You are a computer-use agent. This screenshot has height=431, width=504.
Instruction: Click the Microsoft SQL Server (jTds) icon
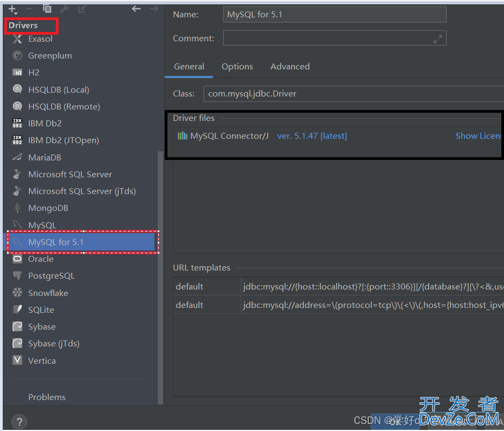(17, 191)
